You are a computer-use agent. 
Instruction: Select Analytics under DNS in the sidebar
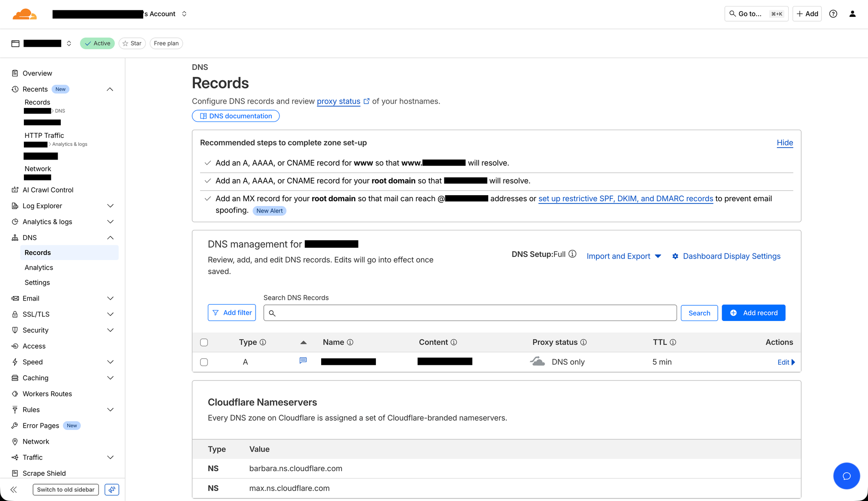tap(39, 267)
